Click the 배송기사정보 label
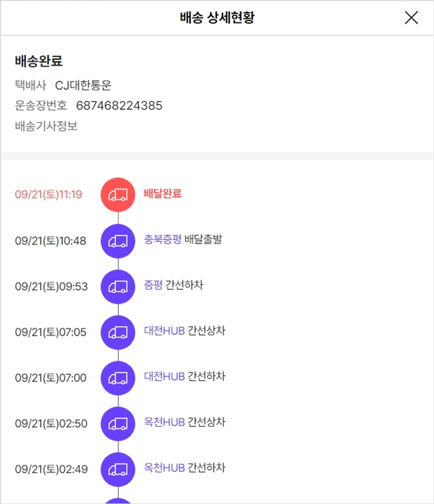434x504 pixels. [46, 126]
